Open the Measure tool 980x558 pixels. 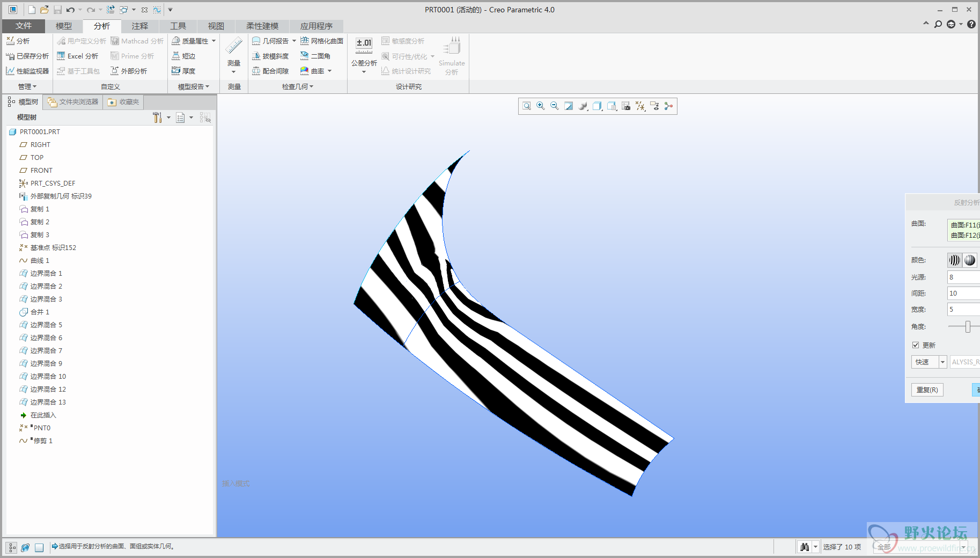tap(234, 55)
